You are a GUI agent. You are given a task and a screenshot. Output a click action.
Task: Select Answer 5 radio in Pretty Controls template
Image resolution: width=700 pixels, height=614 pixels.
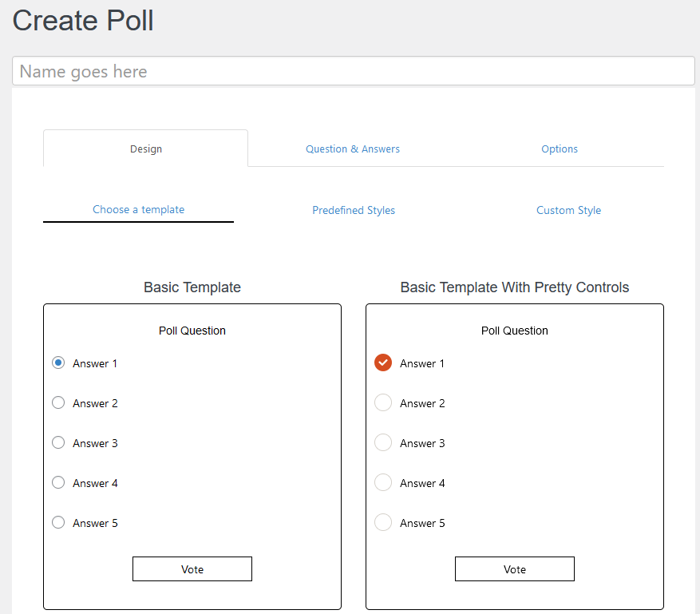pyautogui.click(x=383, y=522)
